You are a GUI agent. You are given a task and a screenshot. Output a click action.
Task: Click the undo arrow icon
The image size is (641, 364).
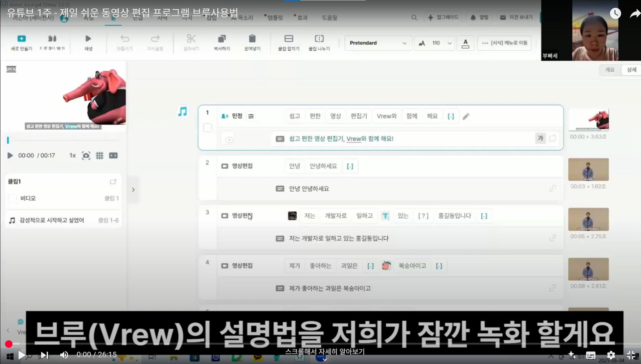(x=125, y=39)
